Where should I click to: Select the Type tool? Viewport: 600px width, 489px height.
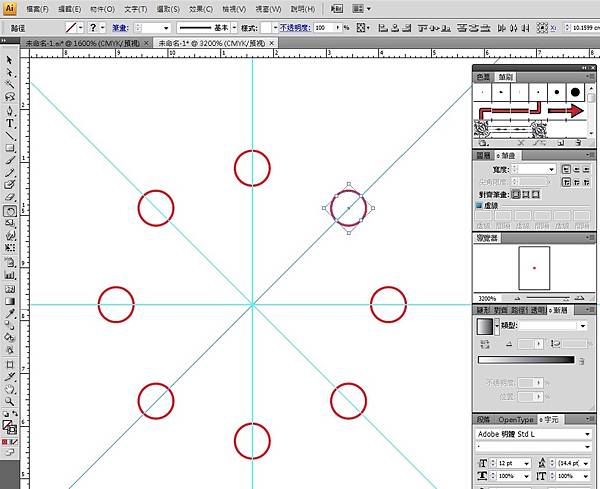(10, 123)
